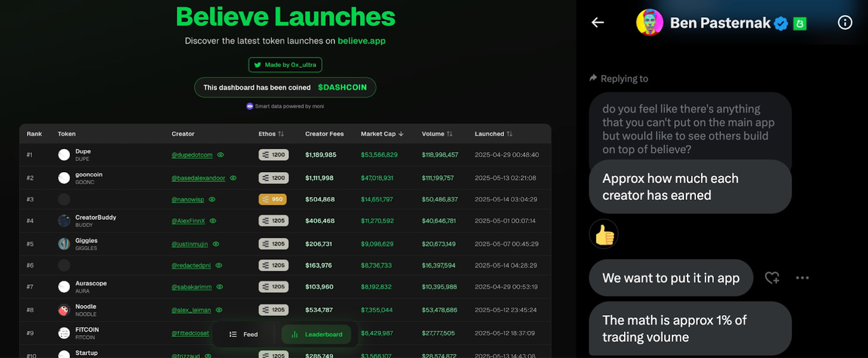Image resolution: width=868 pixels, height=358 pixels.
Task: Click the Ethos 1205 badge in Aurascope row
Action: 273,287
